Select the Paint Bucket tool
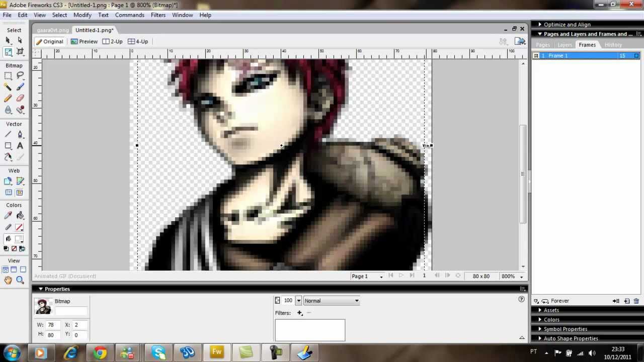Screen dimensions: 644x362 pos(20,216)
